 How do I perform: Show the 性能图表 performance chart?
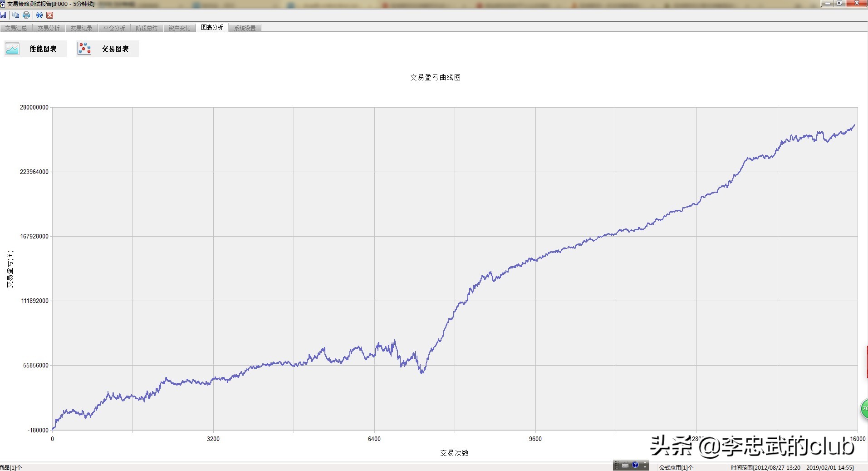pos(35,49)
